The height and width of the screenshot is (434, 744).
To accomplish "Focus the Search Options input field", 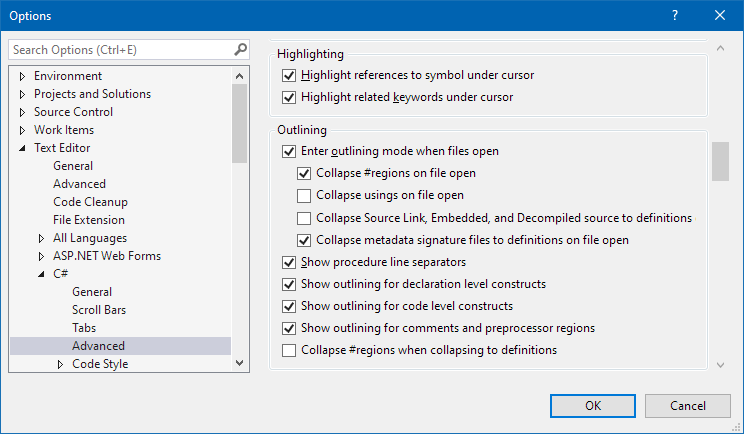I will click(x=120, y=49).
